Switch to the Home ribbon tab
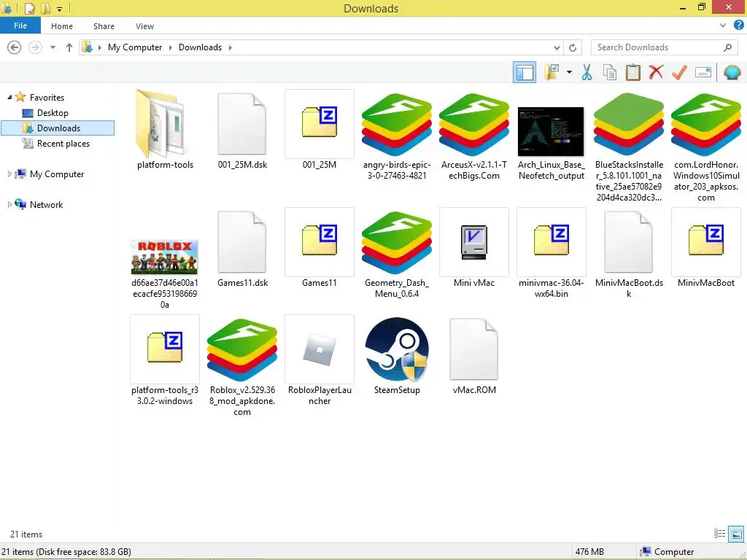747x560 pixels. coord(62,26)
